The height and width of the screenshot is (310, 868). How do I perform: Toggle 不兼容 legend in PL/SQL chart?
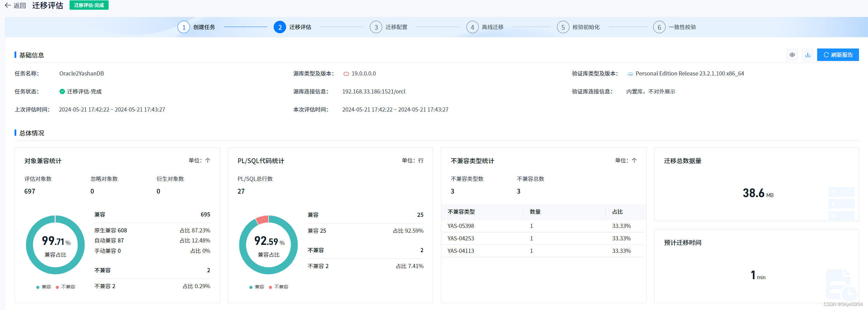[278, 287]
